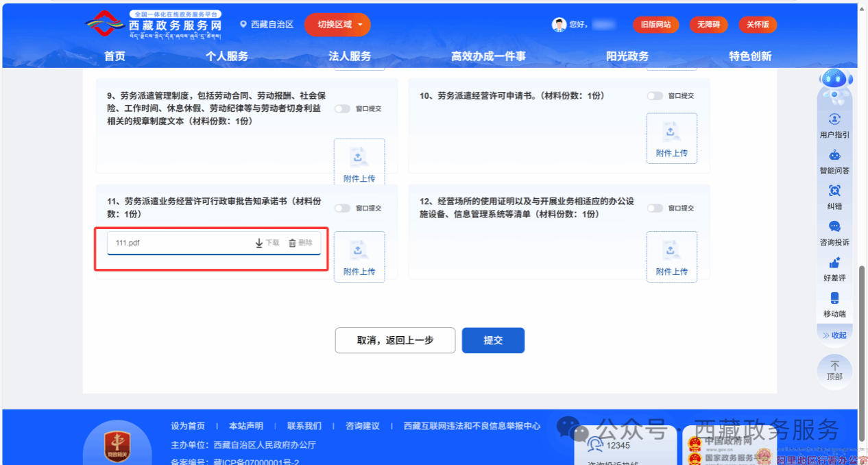
Task: Enable 窗口提交 switch for item 10
Action: (655, 96)
